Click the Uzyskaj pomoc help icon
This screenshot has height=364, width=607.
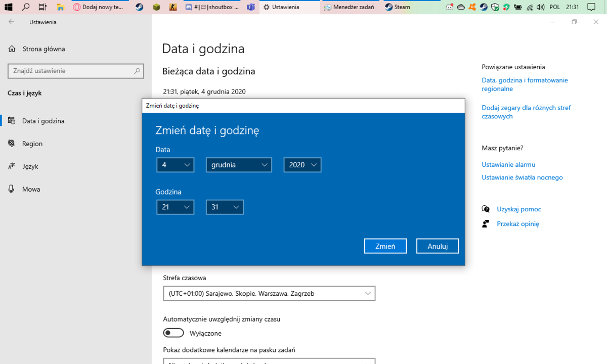[486, 209]
